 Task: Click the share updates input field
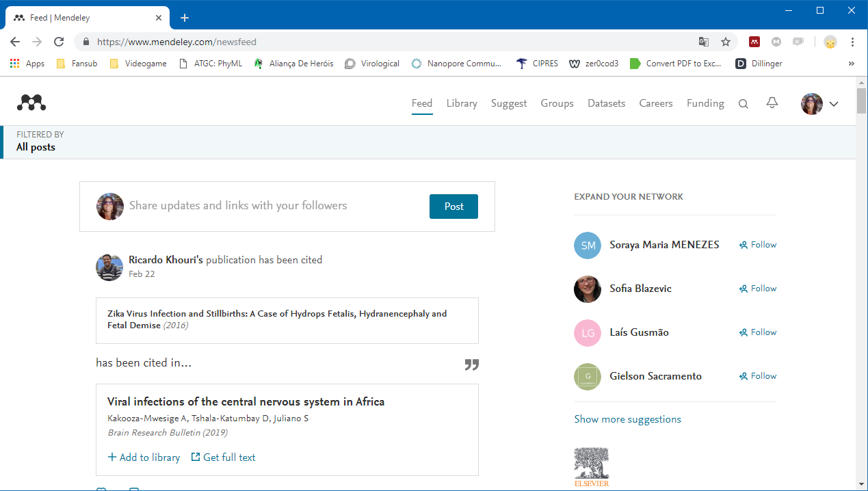(x=274, y=206)
